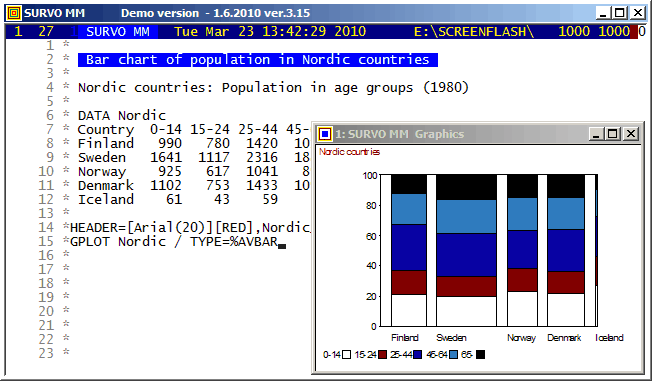Click the Finland stacked bar in chart
The height and width of the screenshot is (381, 652).
[x=409, y=250]
